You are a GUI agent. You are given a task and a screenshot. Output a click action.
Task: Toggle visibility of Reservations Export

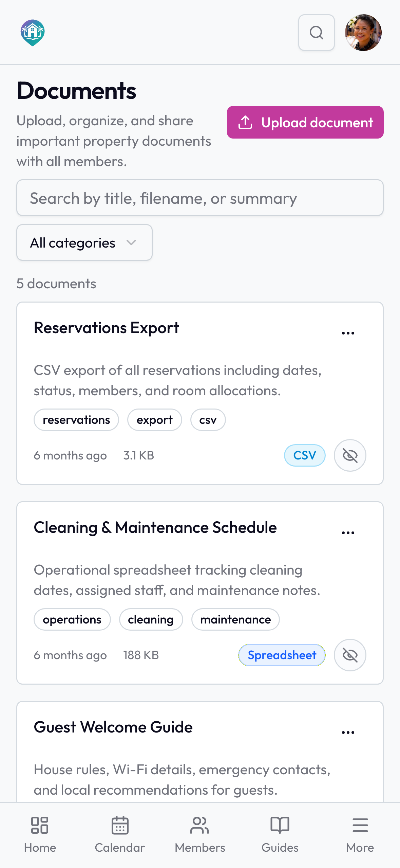coord(350,455)
